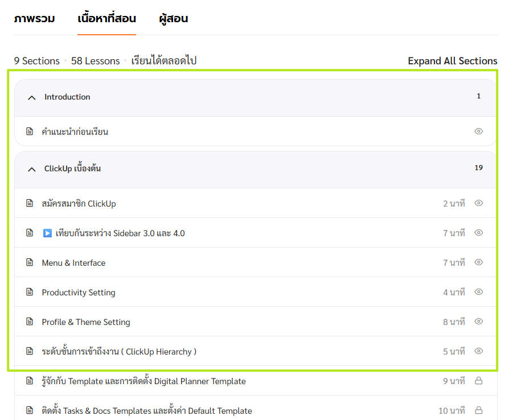Click eye icon for Menu & Interface
Image resolution: width=505 pixels, height=420 pixels.
[479, 262]
